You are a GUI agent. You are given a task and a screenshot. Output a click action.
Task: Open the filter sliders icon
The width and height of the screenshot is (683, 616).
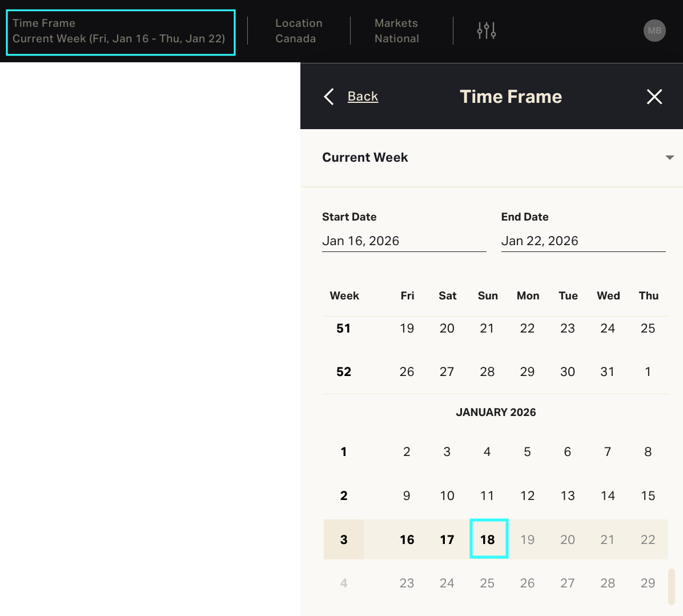[x=487, y=31]
